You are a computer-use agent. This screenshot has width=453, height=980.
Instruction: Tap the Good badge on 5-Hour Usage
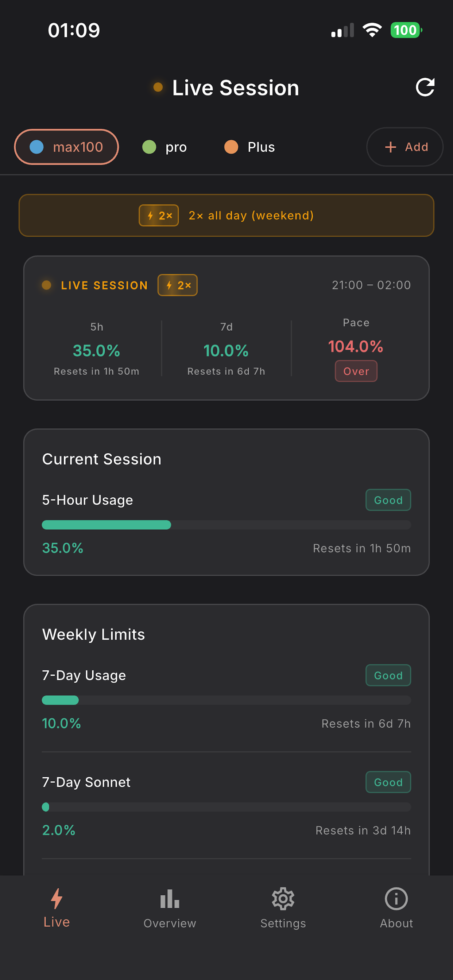pos(388,500)
